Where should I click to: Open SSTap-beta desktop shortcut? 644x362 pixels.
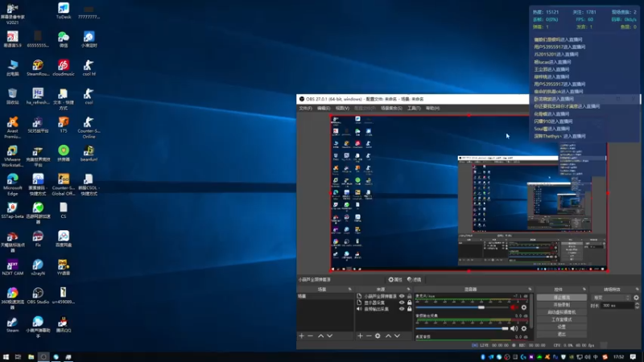click(x=13, y=210)
